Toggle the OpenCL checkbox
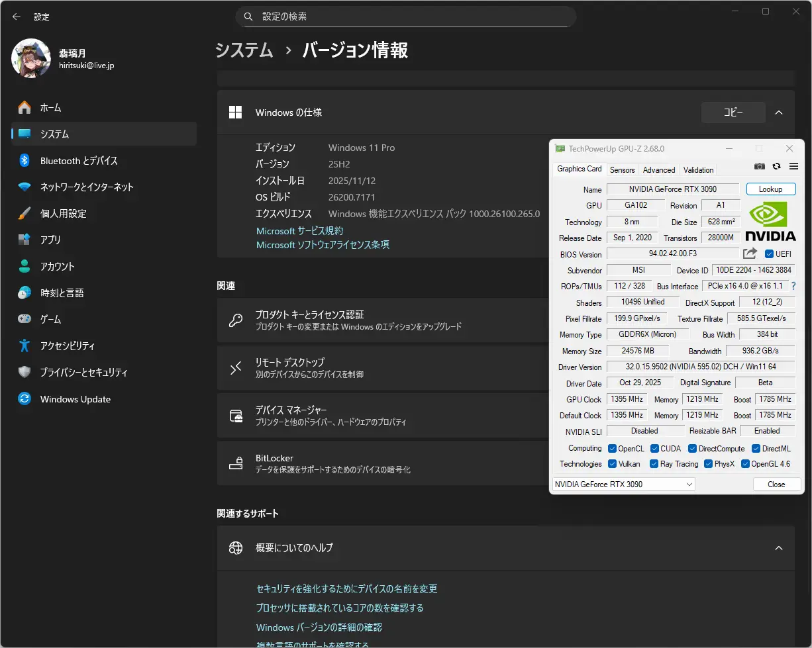 tap(613, 449)
